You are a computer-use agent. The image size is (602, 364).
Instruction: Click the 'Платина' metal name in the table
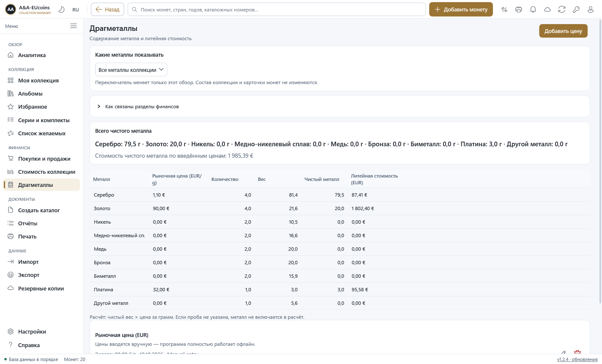pyautogui.click(x=104, y=290)
